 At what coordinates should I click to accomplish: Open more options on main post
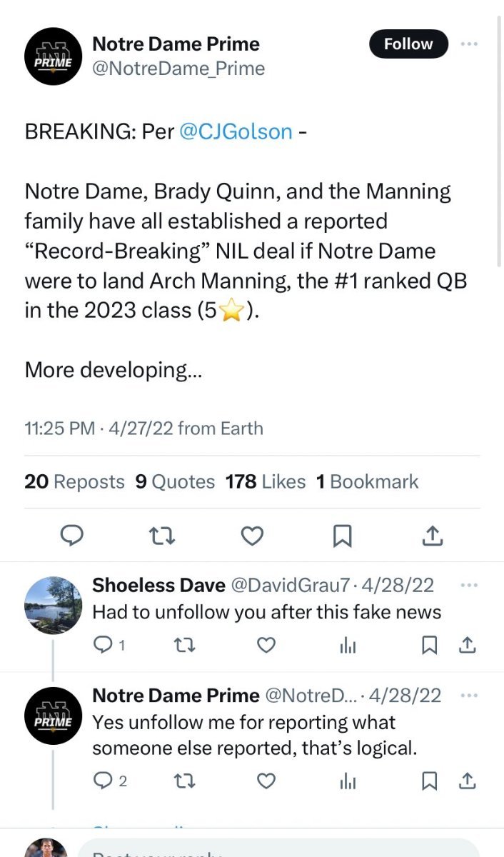coord(469,44)
